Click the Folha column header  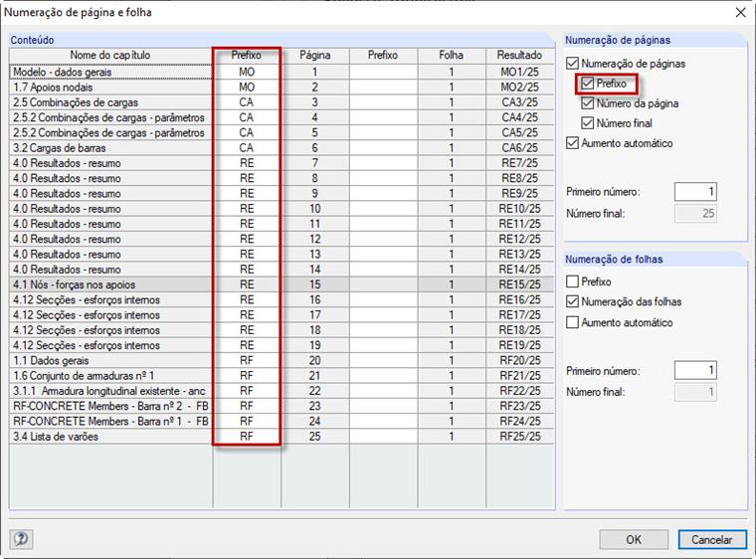click(452, 56)
